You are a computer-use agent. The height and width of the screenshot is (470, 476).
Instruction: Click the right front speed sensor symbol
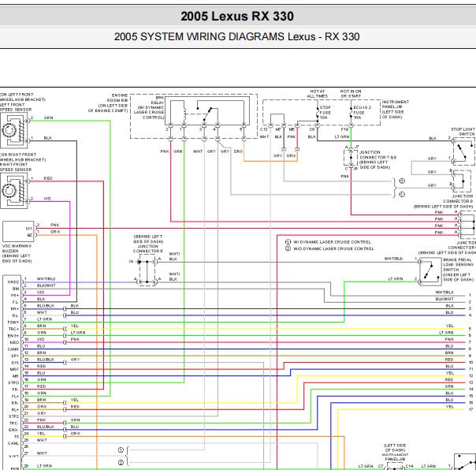point(13,191)
